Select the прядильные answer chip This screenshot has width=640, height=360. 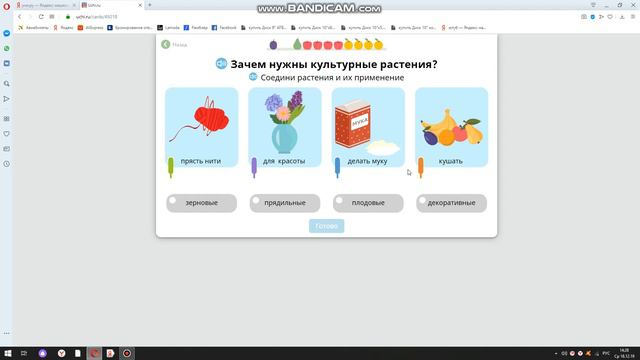285,203
